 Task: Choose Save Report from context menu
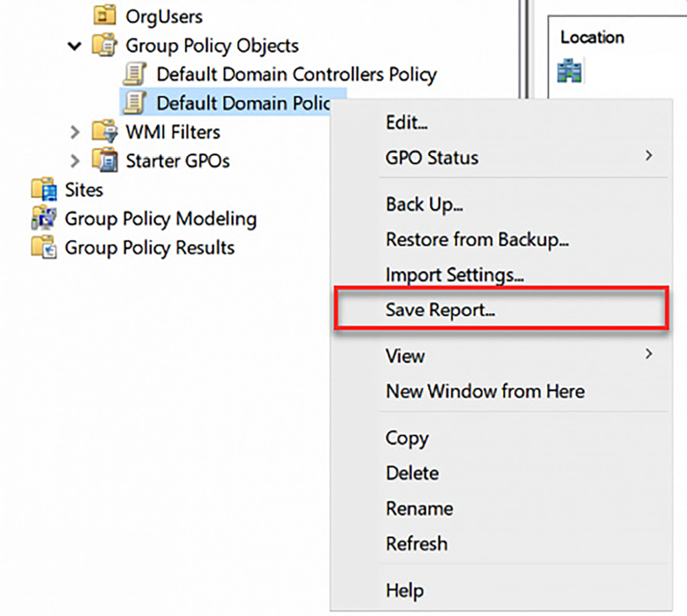pos(440,310)
